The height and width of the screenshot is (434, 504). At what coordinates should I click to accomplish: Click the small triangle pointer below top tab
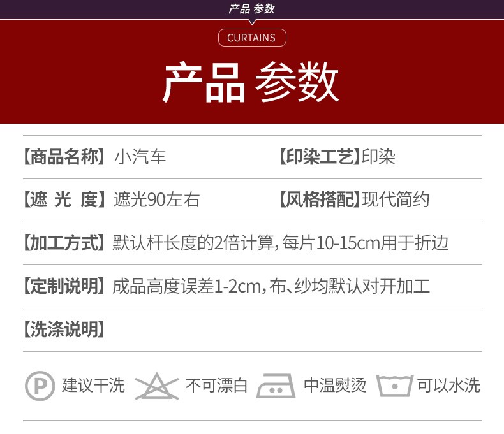point(252,22)
